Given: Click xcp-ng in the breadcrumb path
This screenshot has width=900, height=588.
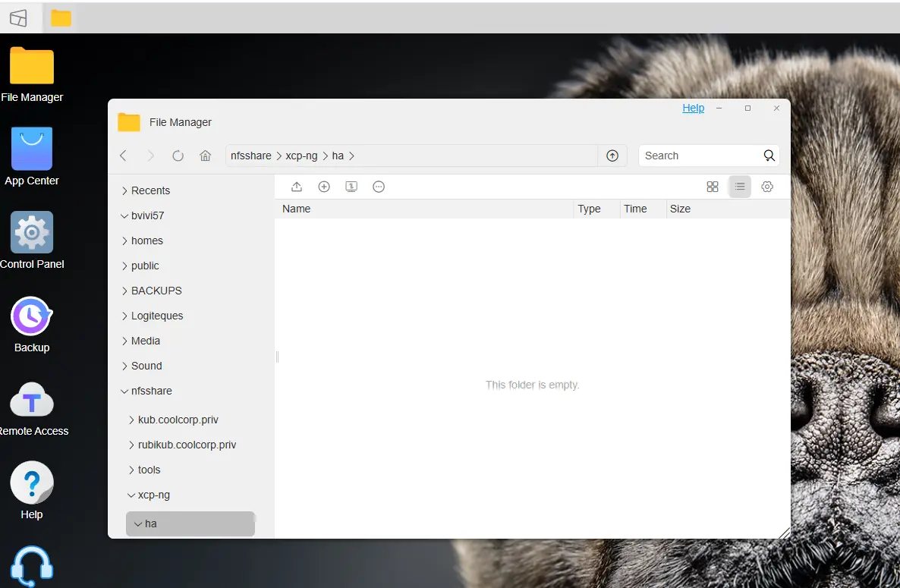Looking at the screenshot, I should 301,156.
